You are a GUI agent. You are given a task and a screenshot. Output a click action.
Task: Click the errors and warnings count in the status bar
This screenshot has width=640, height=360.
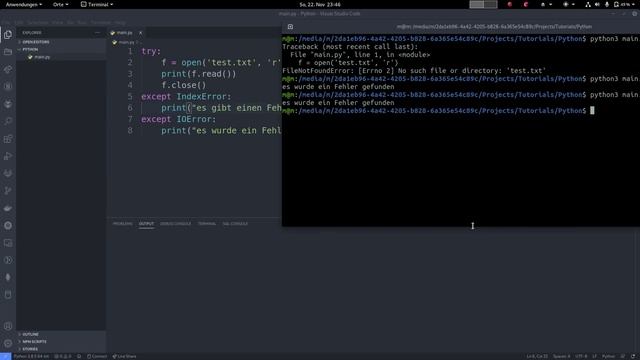[x=63, y=356]
